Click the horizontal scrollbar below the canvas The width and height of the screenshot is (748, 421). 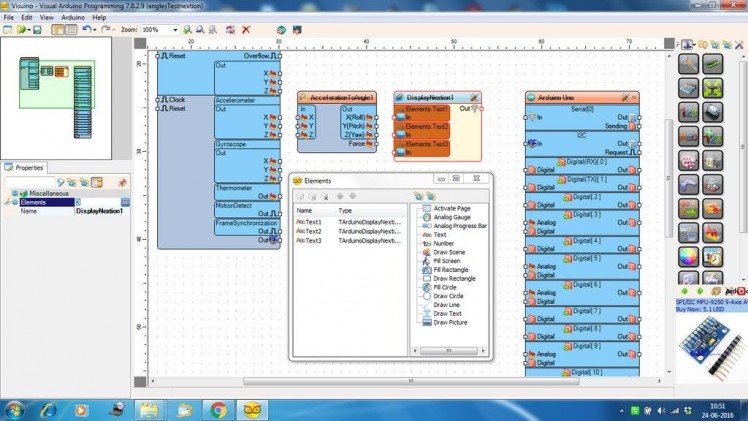point(400,381)
